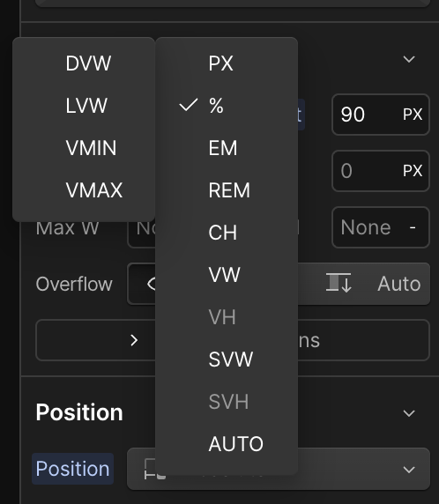The height and width of the screenshot is (504, 439).
Task: Open the Position type dropdown arrow
Action: [x=409, y=470]
